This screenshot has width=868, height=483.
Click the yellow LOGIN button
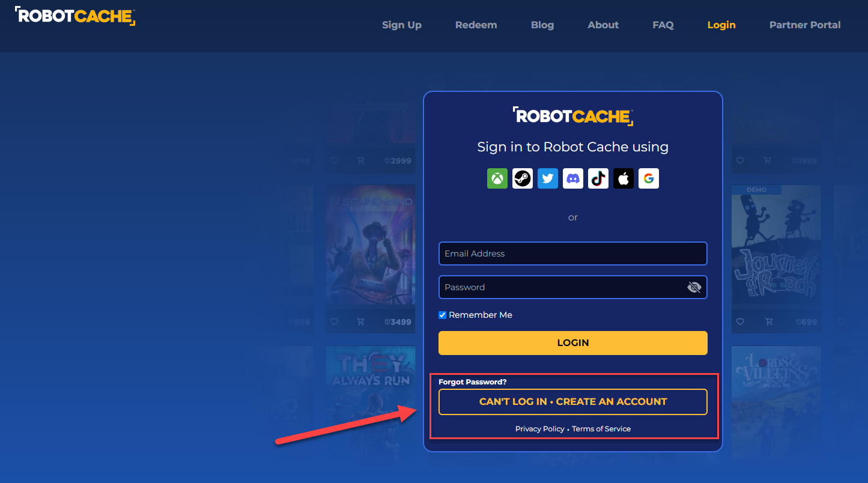[x=573, y=343]
